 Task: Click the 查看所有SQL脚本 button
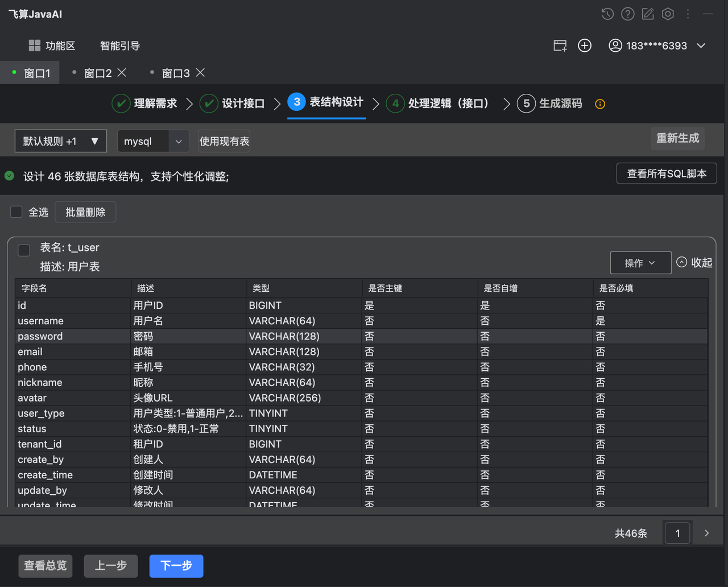point(667,173)
